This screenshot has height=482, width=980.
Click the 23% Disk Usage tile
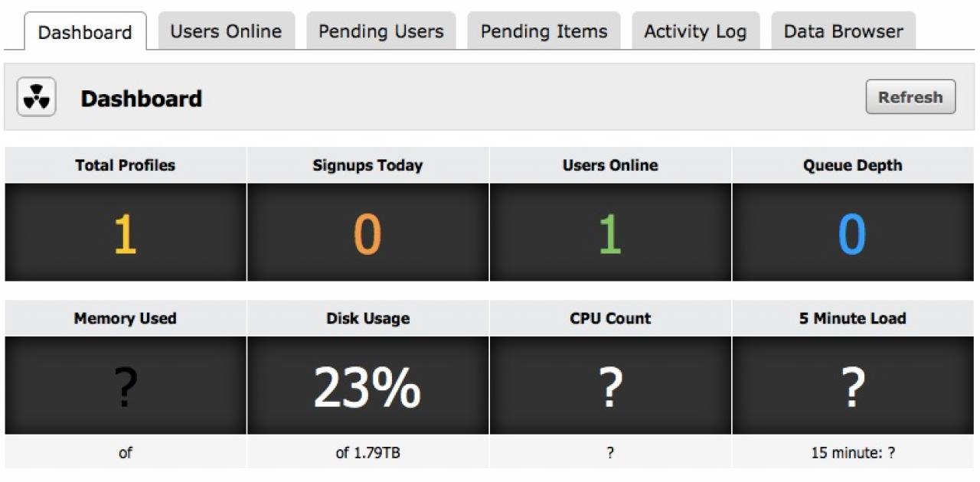click(x=367, y=386)
